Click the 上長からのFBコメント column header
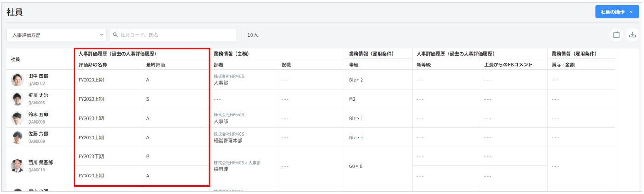The image size is (644, 194). [x=508, y=65]
